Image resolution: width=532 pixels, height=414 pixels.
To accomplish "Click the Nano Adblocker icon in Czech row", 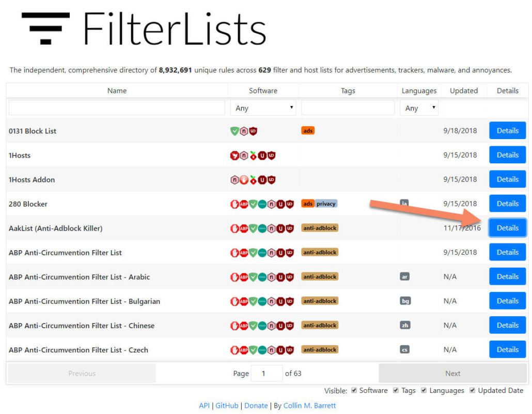I will [x=271, y=350].
